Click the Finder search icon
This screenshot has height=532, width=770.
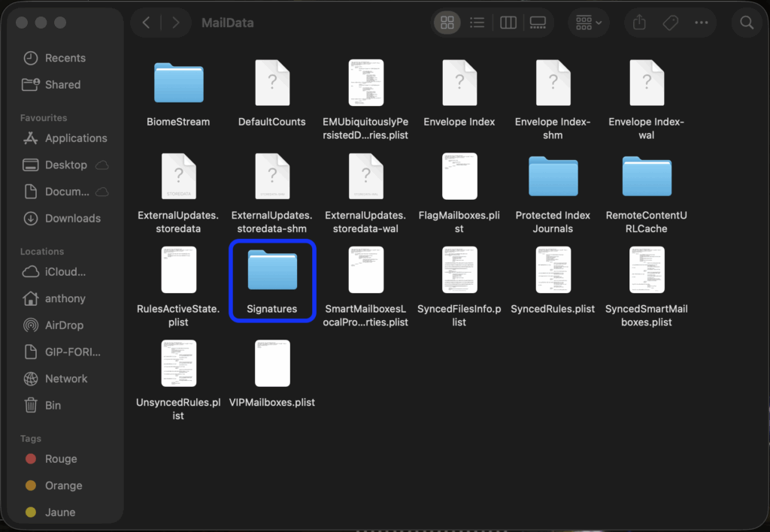coord(747,23)
